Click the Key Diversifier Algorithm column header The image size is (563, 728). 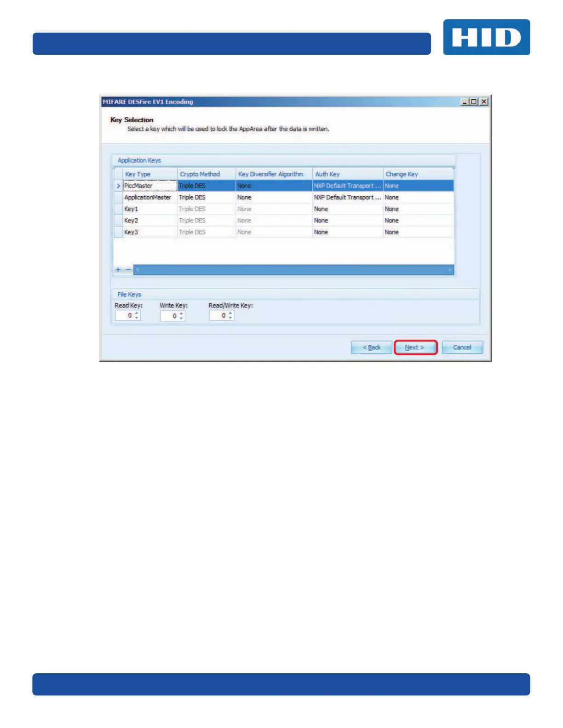point(274,174)
